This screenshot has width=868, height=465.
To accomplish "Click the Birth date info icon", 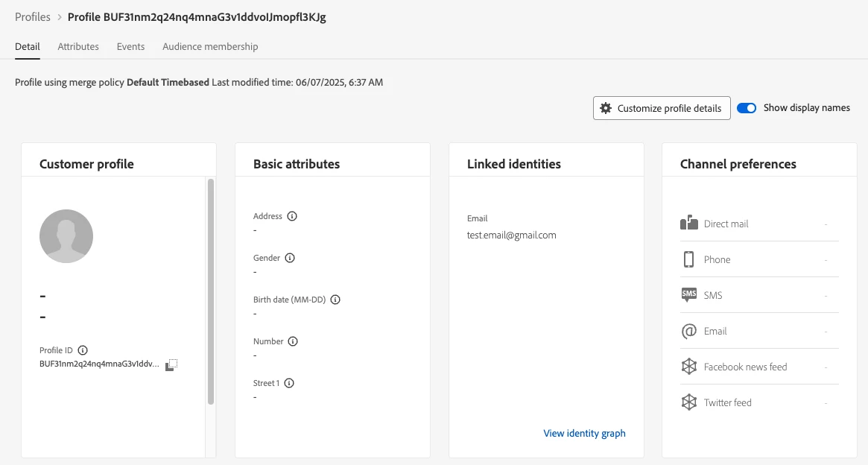I will 335,300.
